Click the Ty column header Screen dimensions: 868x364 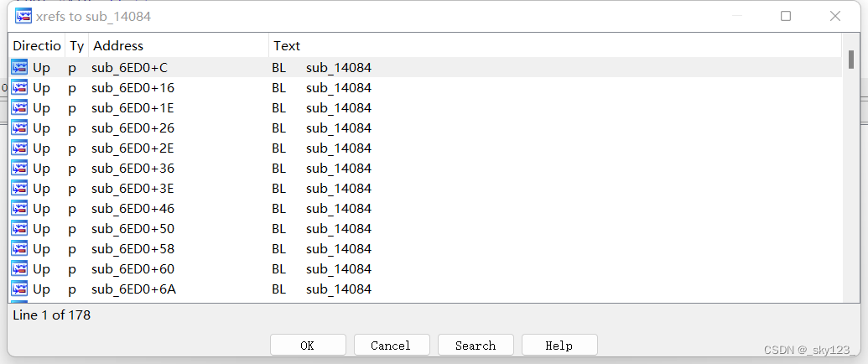pos(76,46)
